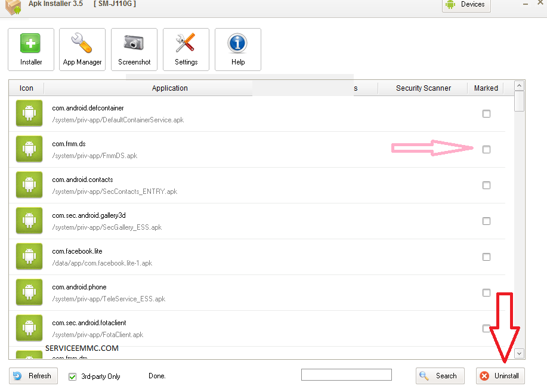The height and width of the screenshot is (392, 547).
Task: Mark the com.fmm.ds app checkbox
Action: click(x=486, y=149)
